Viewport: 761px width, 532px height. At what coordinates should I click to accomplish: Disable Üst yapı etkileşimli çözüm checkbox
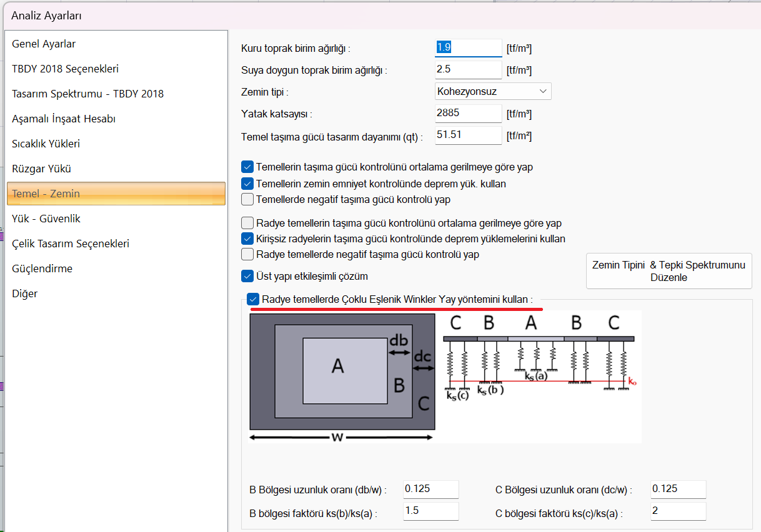click(247, 276)
